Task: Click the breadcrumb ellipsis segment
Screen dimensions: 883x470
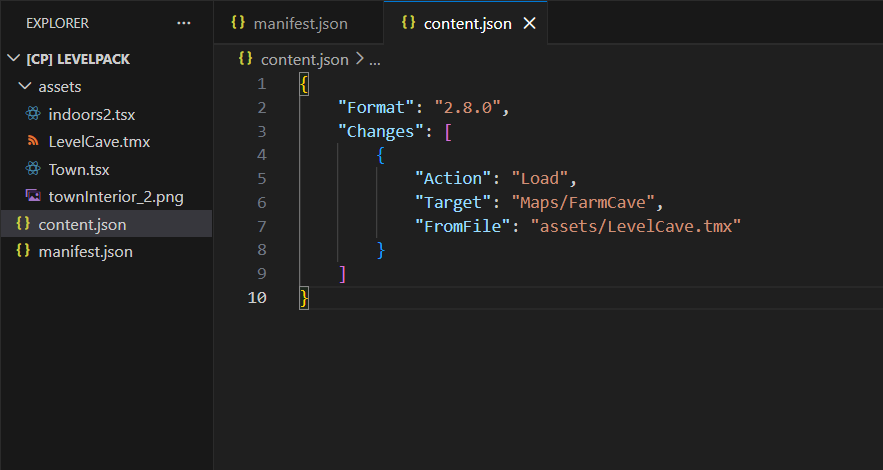Action: coord(375,60)
